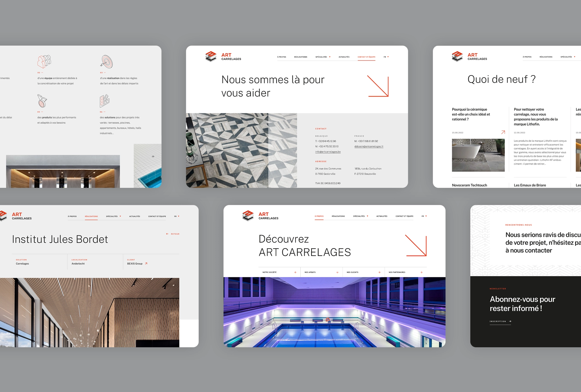Click the down arrow in Nos partenaires tab
The width and height of the screenshot is (581, 392).
(x=422, y=272)
